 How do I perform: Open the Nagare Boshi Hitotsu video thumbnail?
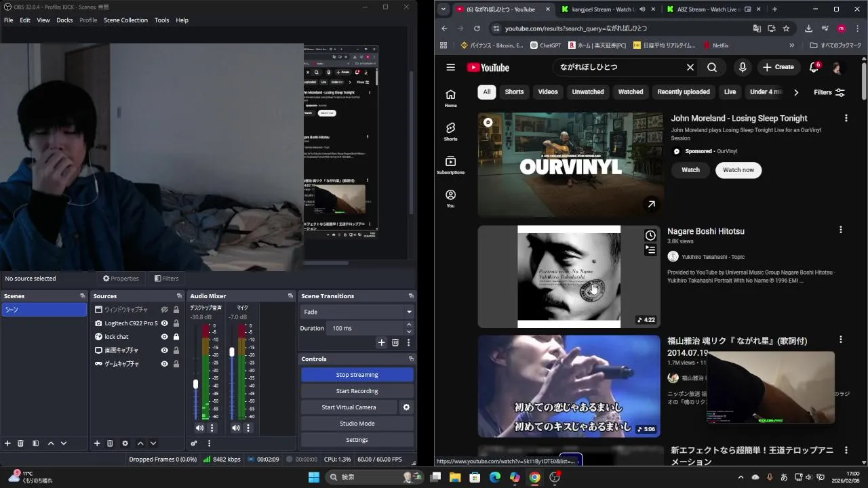569,277
